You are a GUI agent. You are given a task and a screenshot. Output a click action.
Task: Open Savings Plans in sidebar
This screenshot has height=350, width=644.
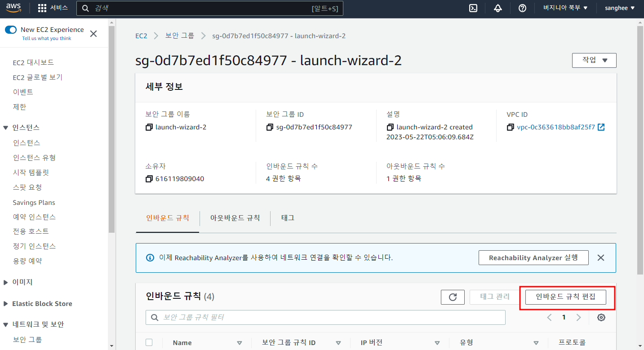(x=34, y=203)
